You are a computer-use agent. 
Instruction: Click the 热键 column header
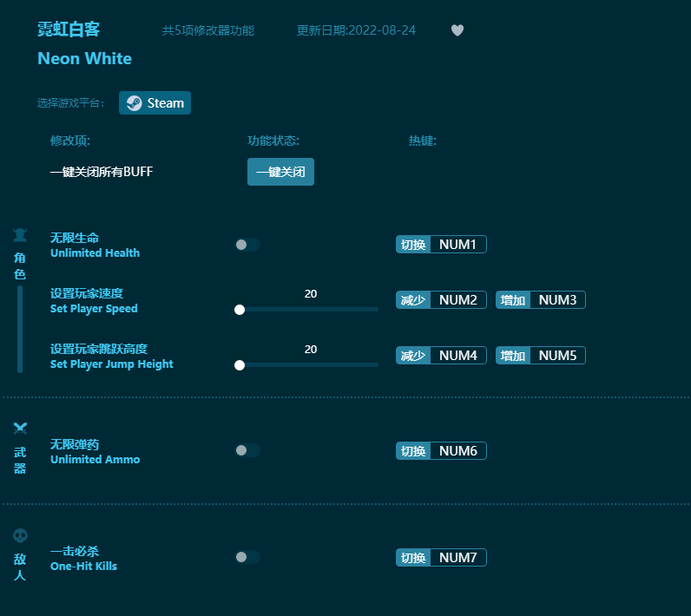pos(422,141)
